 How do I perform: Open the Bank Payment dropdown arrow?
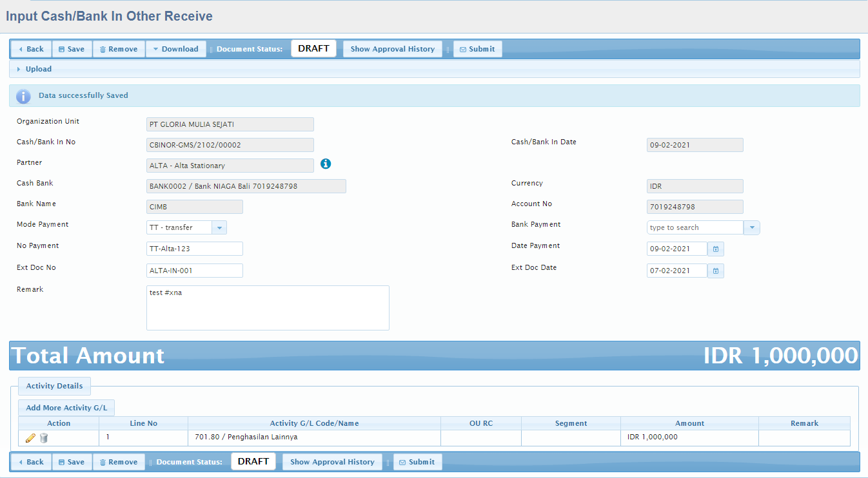pyautogui.click(x=752, y=227)
